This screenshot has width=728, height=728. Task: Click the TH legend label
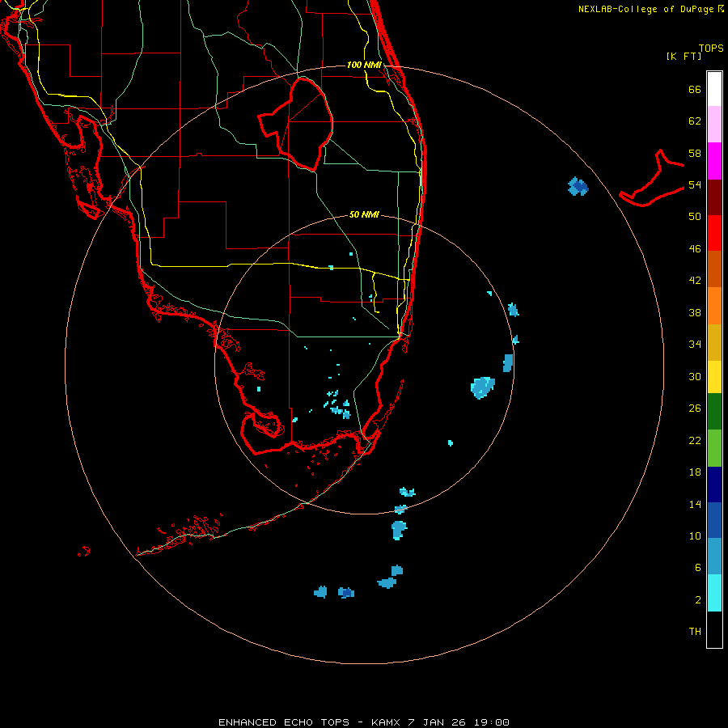(x=695, y=632)
